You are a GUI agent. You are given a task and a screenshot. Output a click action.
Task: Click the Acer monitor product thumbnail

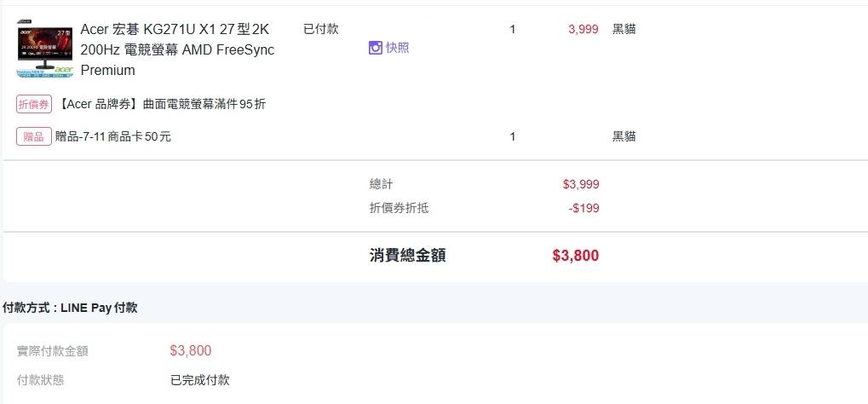(44, 50)
